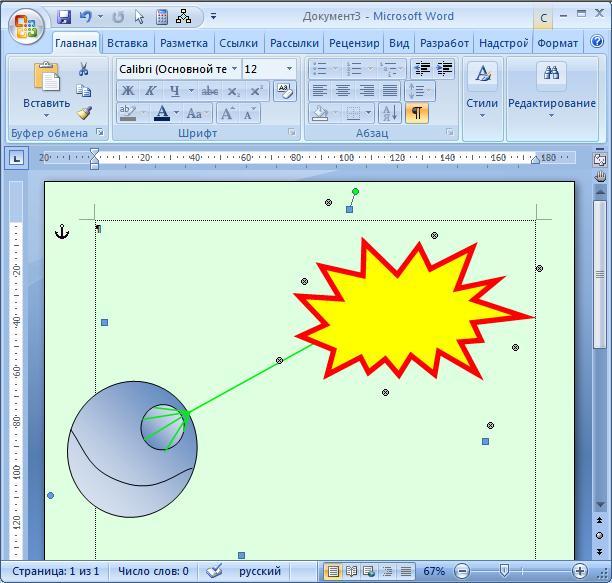
Task: Save the document from quick access toolbar
Action: tap(65, 17)
